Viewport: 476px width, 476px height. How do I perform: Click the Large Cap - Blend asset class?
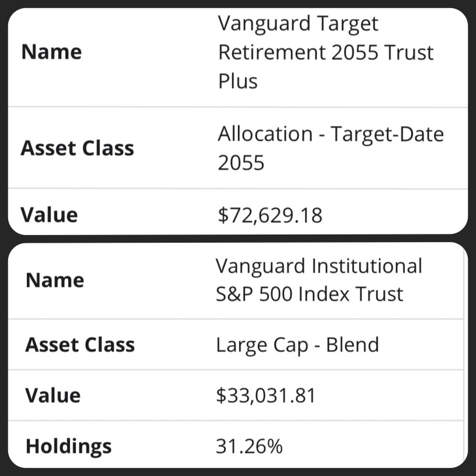pyautogui.click(x=297, y=345)
